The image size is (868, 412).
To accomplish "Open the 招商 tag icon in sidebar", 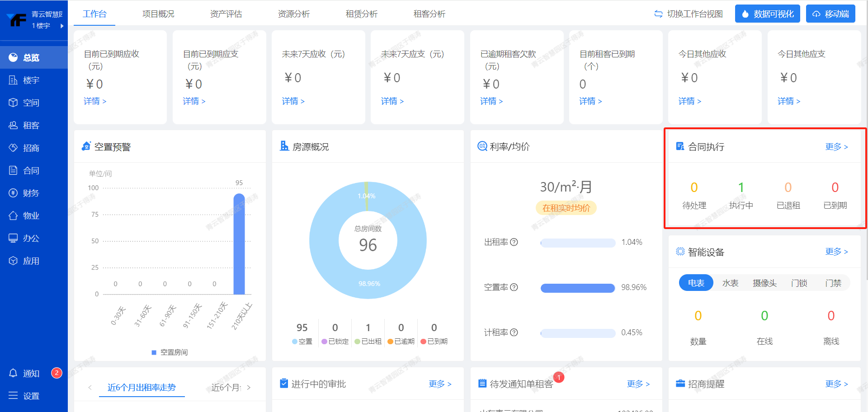I will 13,148.
